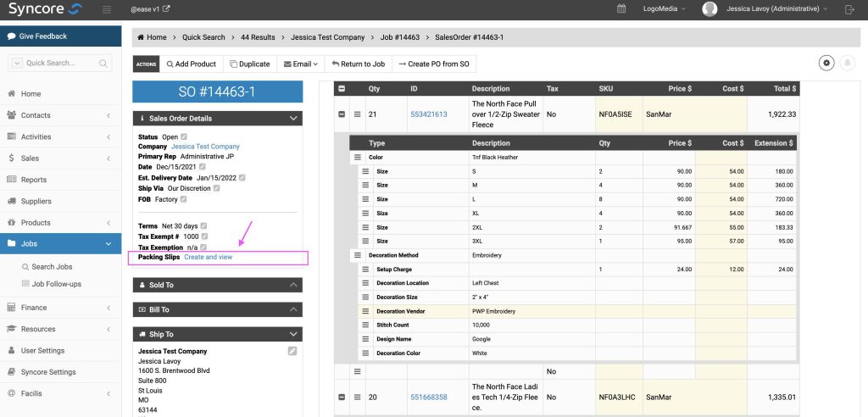Image resolution: width=868 pixels, height=417 pixels.
Task: Expand the Finance sidebar menu
Action: pyautogui.click(x=60, y=308)
